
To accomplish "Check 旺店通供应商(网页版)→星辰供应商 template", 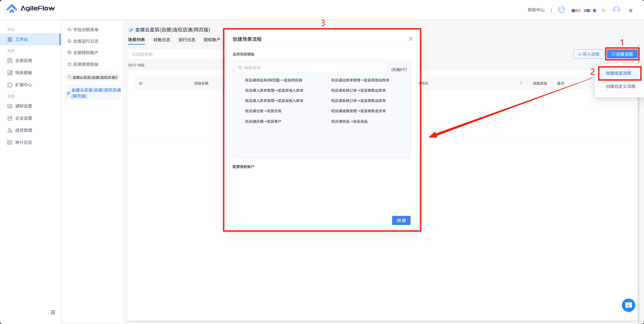I will pos(241,80).
